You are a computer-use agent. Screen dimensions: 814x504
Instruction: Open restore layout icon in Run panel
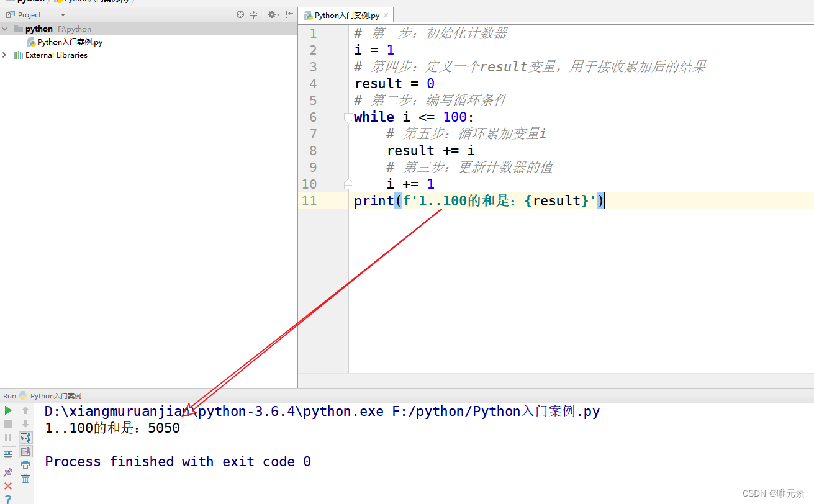[8, 455]
